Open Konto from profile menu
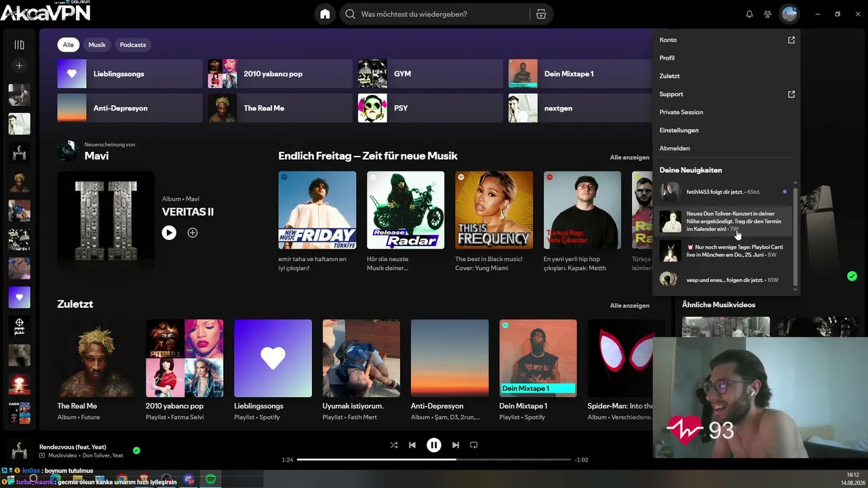The height and width of the screenshot is (488, 868). (x=726, y=40)
